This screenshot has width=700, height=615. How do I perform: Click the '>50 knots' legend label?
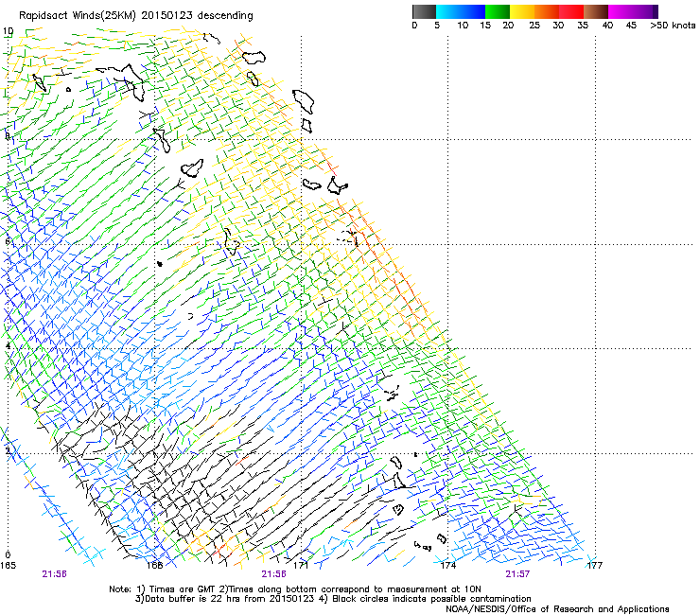673,25
